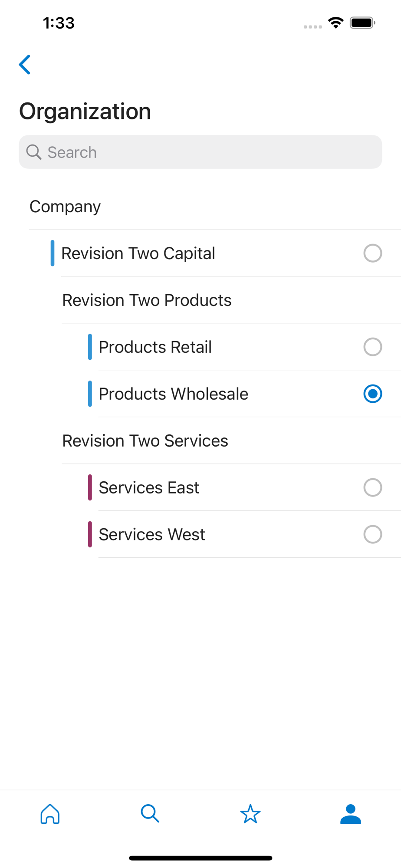Collapse the Revision Two Products group

pyautogui.click(x=147, y=300)
